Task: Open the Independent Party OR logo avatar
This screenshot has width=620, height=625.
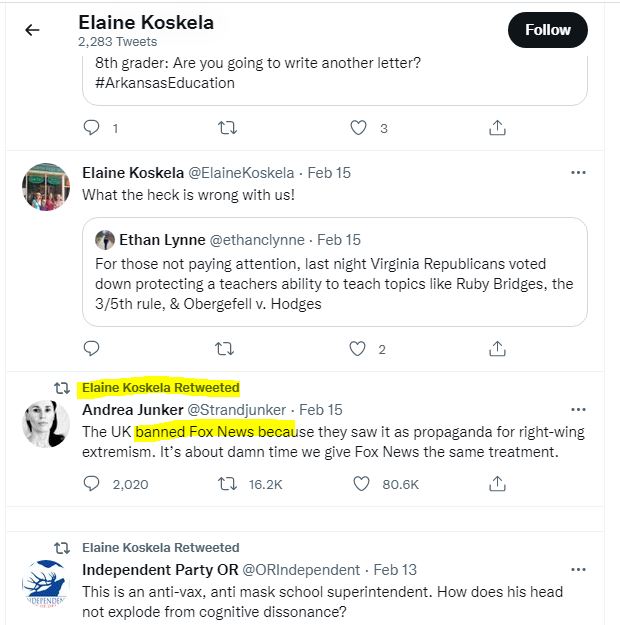Action: pyautogui.click(x=45, y=584)
